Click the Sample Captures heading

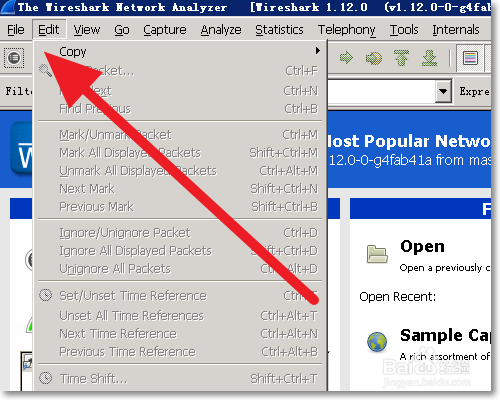click(x=445, y=335)
